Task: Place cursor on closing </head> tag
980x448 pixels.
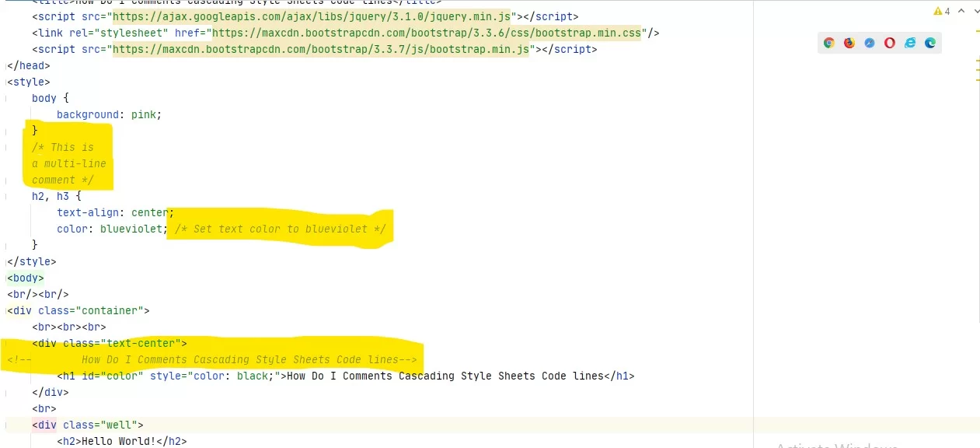Action: click(29, 65)
